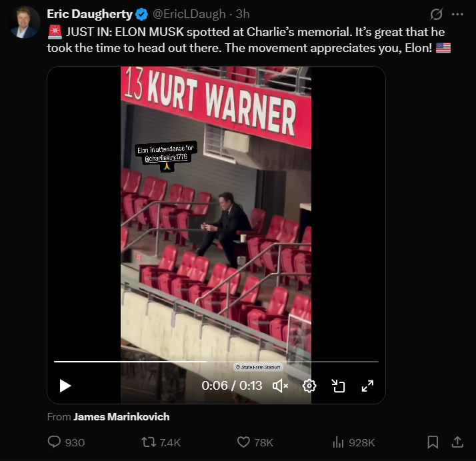Open Eric Daugherty's profile avatar
Screen dimensions: 476x461
pos(24,22)
